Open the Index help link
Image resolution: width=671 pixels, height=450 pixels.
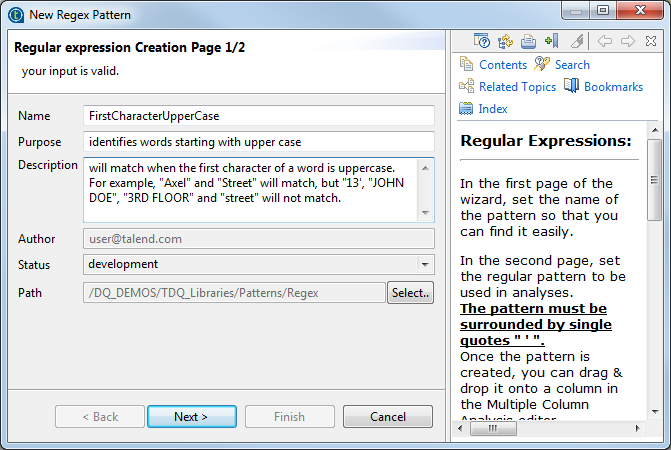[x=493, y=109]
